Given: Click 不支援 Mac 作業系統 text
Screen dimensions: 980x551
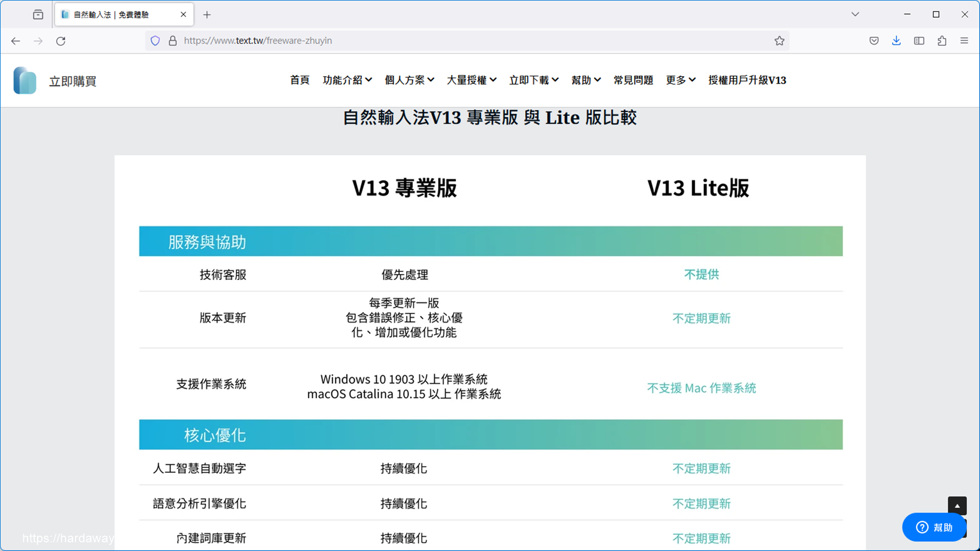Looking at the screenshot, I should (701, 388).
